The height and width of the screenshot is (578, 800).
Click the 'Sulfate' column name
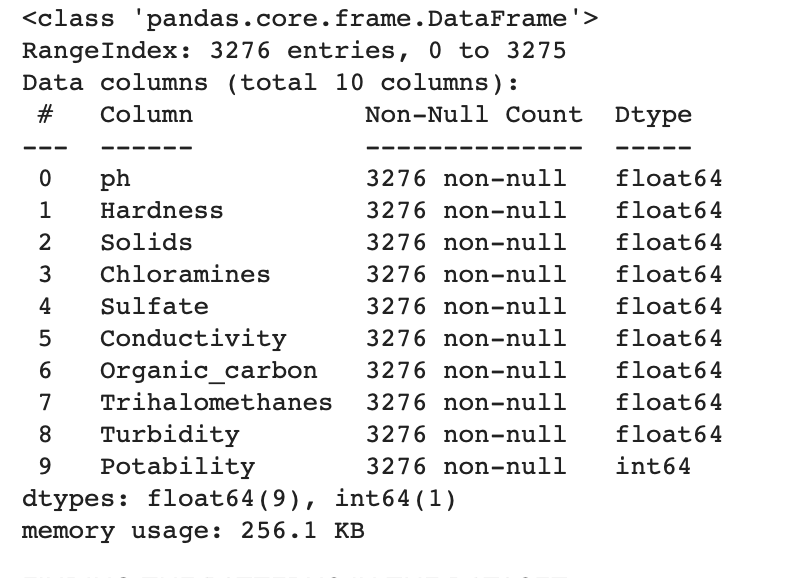click(x=154, y=306)
